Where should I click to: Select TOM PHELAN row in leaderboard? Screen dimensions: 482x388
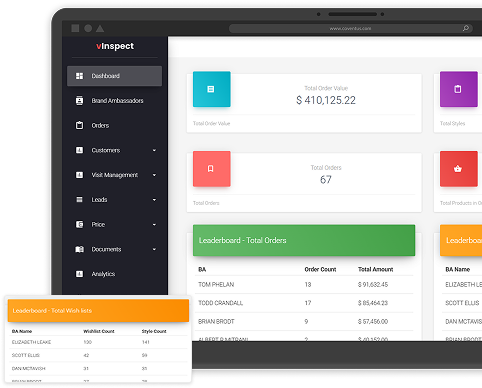(x=304, y=284)
